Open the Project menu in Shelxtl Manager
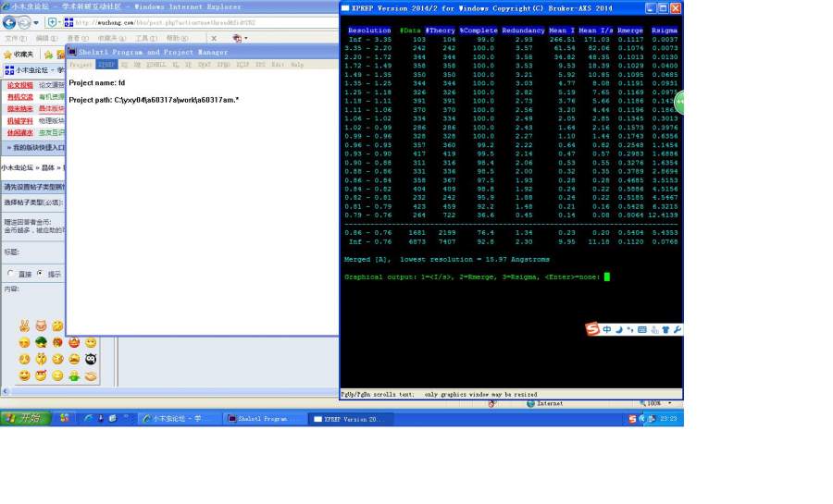833x504 pixels. click(81, 64)
